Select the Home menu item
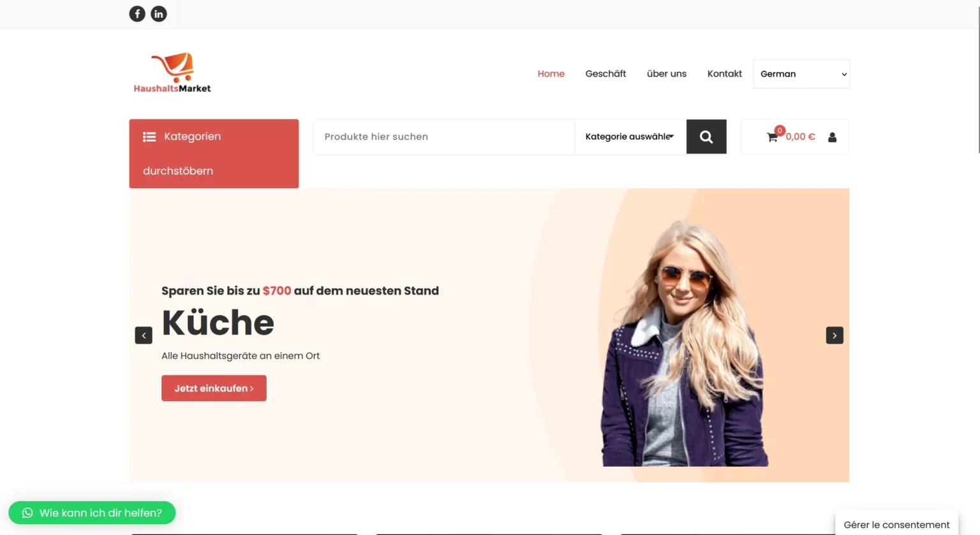This screenshot has height=535, width=980. click(x=551, y=74)
